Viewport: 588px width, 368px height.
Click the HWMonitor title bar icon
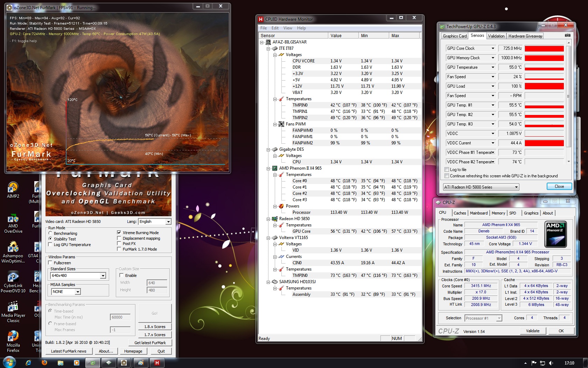[261, 19]
